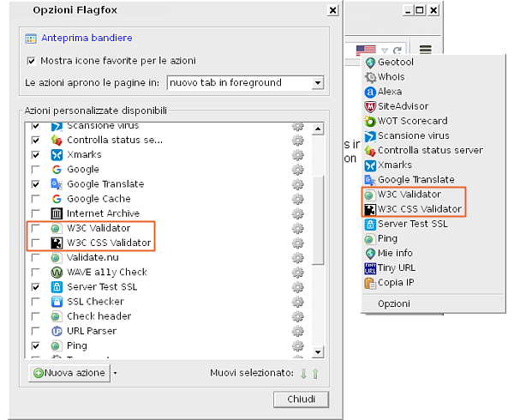The image size is (514, 420).
Task: Choose W3C CSS Validator in Flagfox menu
Action: point(433,209)
